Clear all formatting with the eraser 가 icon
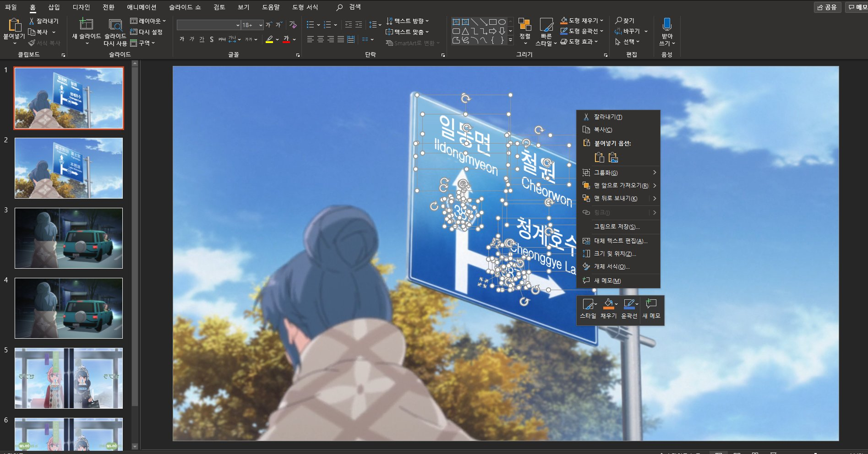Image resolution: width=868 pixels, height=454 pixels. click(293, 25)
